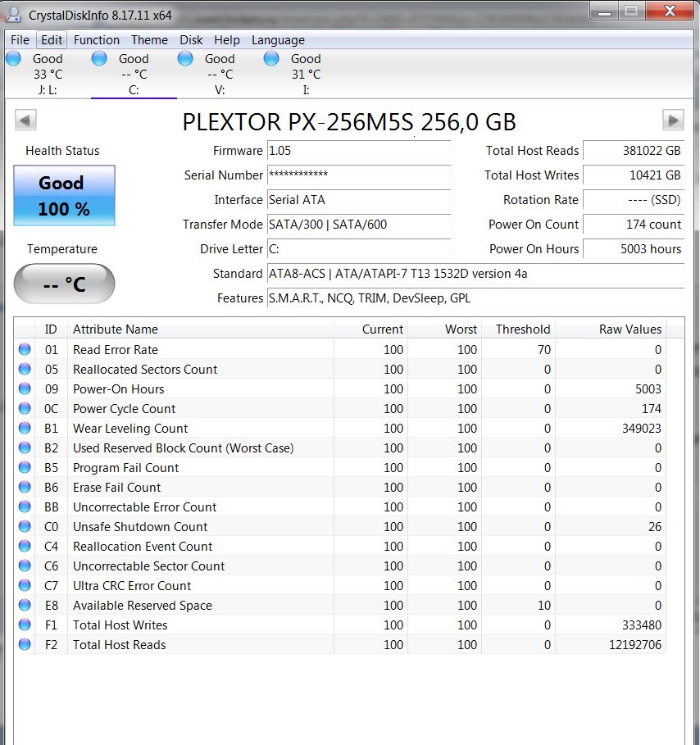
Task: Select the I: disk status orb
Action: pos(271,59)
